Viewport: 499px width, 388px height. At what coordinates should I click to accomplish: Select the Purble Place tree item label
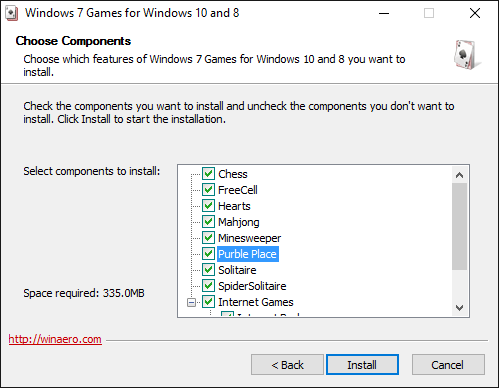tap(248, 254)
